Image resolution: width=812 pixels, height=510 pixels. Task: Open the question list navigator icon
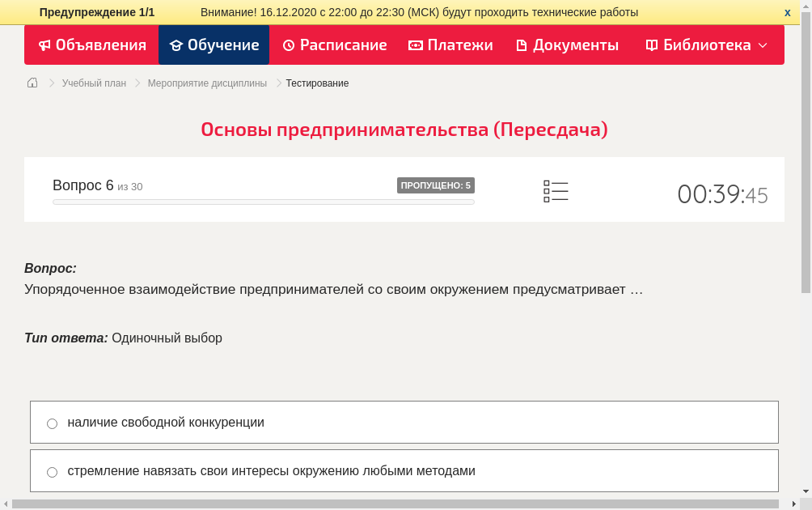tap(556, 190)
